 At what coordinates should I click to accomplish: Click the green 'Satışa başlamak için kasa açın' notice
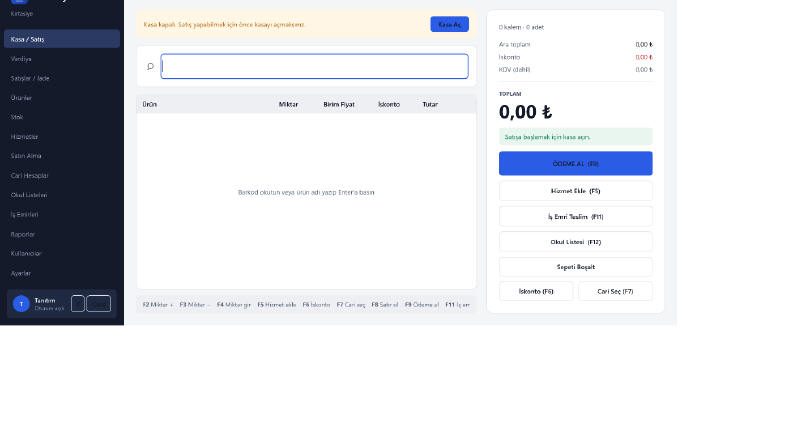(x=576, y=137)
